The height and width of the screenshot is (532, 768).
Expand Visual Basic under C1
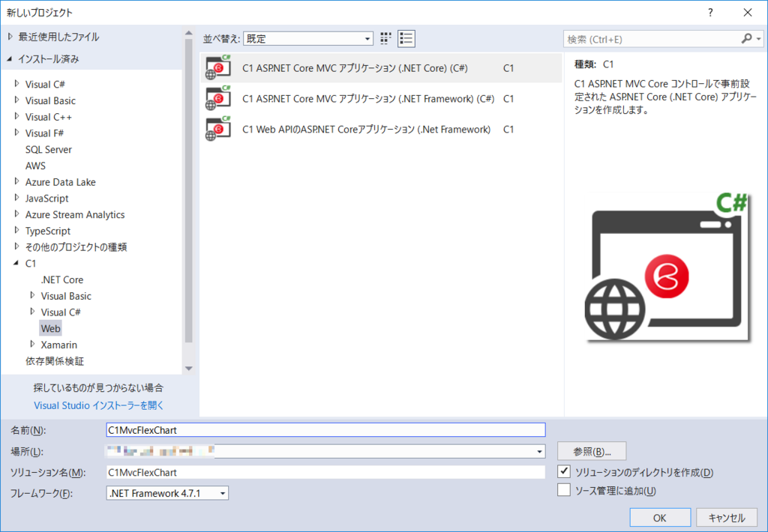pos(33,295)
